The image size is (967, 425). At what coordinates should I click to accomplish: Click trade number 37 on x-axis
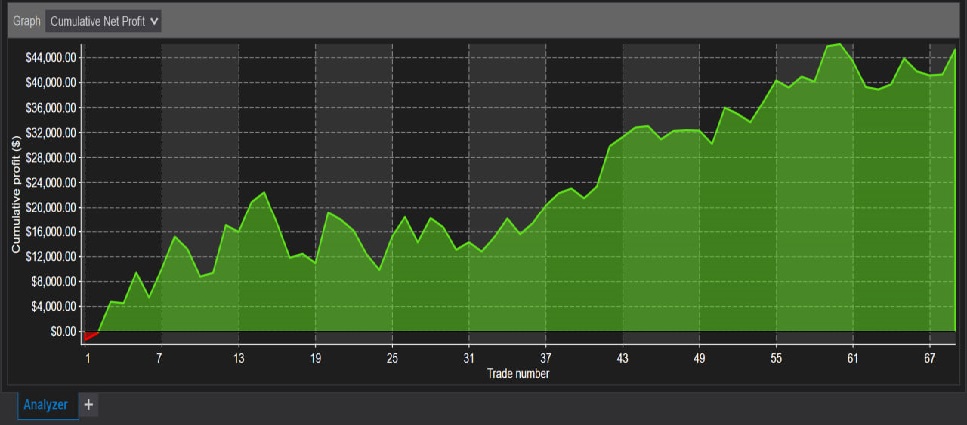pyautogui.click(x=545, y=358)
